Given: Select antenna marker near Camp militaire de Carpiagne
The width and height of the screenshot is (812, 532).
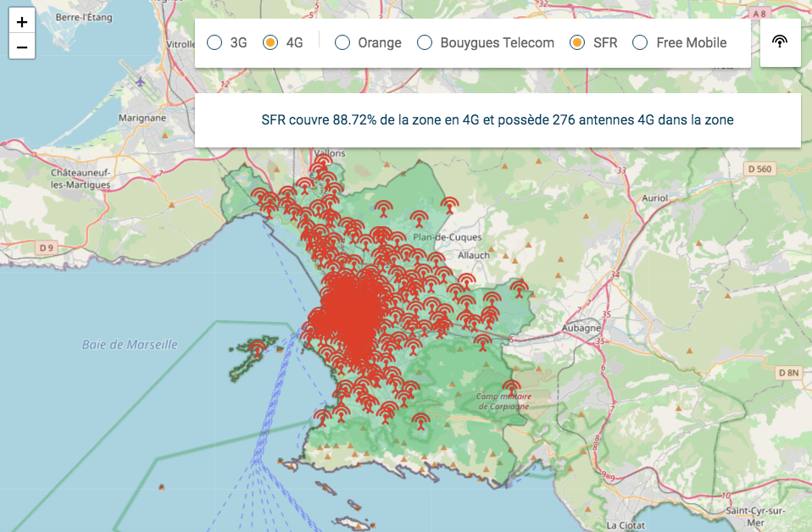Looking at the screenshot, I should click(511, 387).
